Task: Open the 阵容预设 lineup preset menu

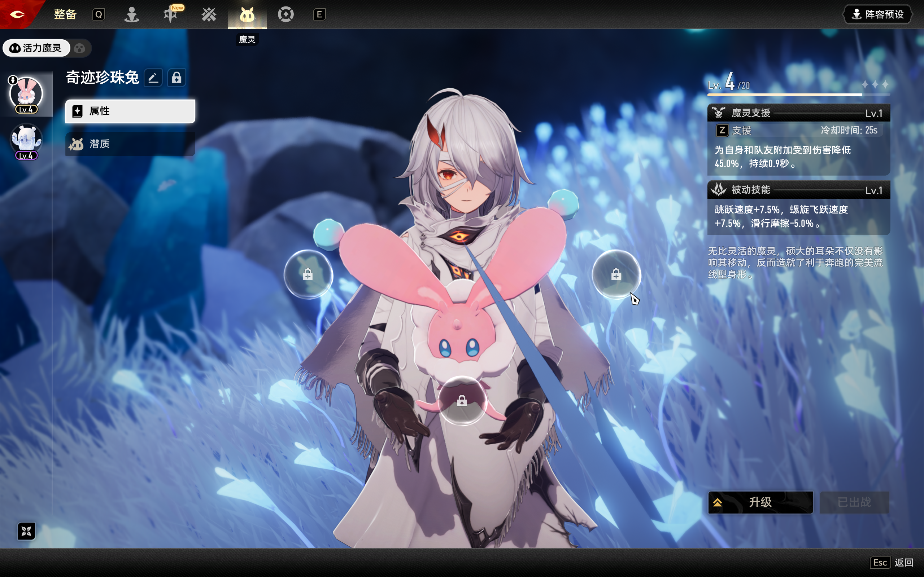Action: (x=877, y=14)
